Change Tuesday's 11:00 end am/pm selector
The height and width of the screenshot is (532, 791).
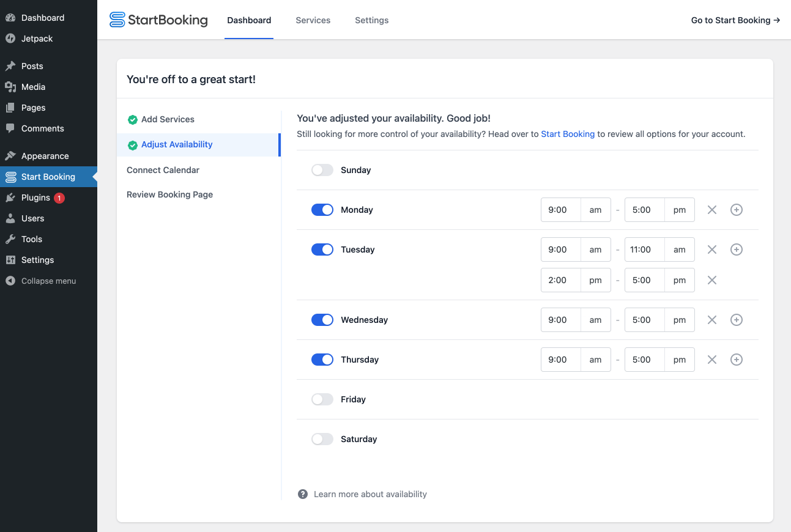680,249
